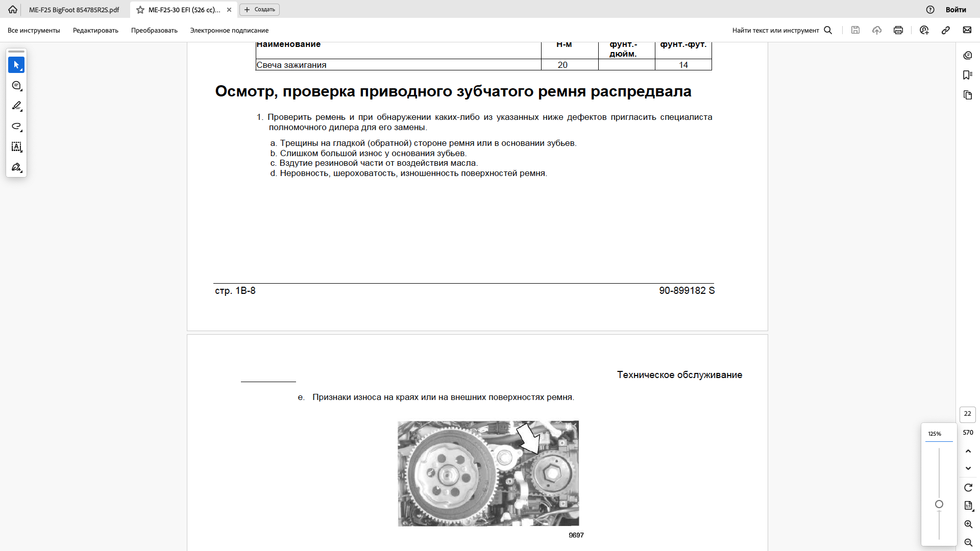
Task: Select the signature fill & sign tool
Action: click(16, 167)
